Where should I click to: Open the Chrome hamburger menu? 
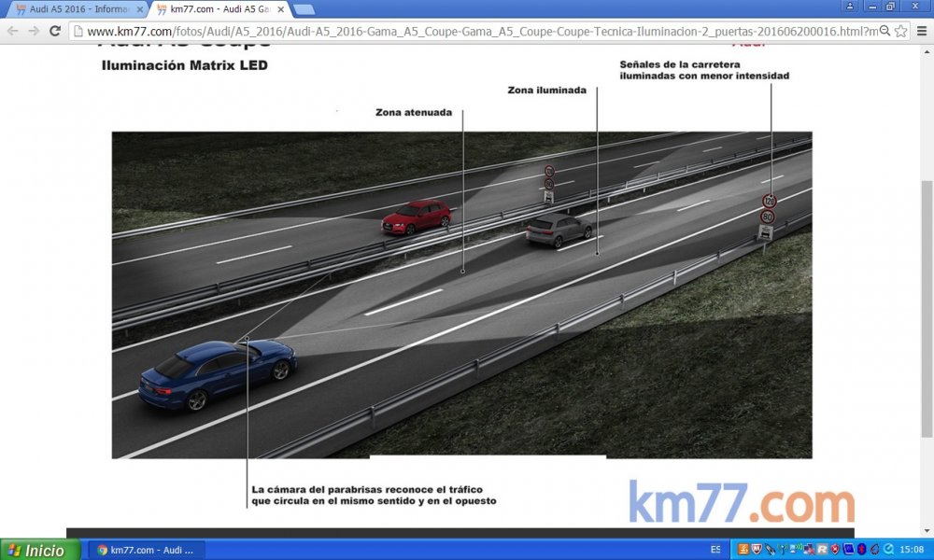922,31
